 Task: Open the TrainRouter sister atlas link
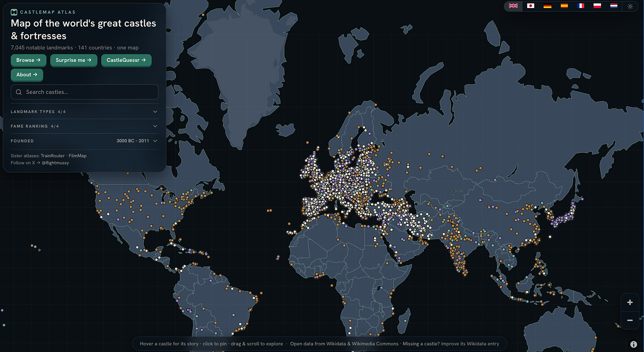click(53, 156)
